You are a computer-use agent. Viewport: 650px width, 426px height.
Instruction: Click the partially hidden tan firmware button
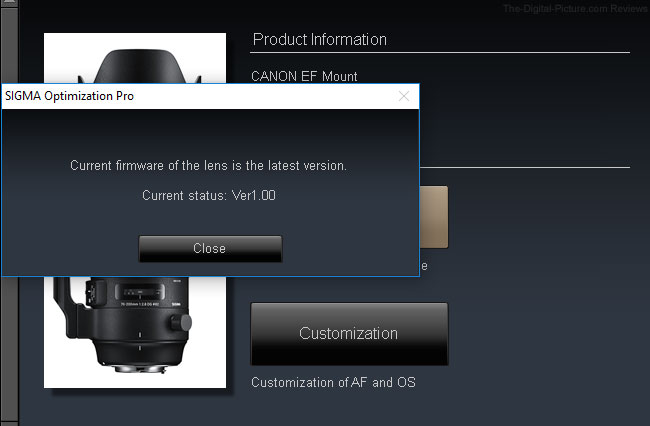[x=434, y=217]
